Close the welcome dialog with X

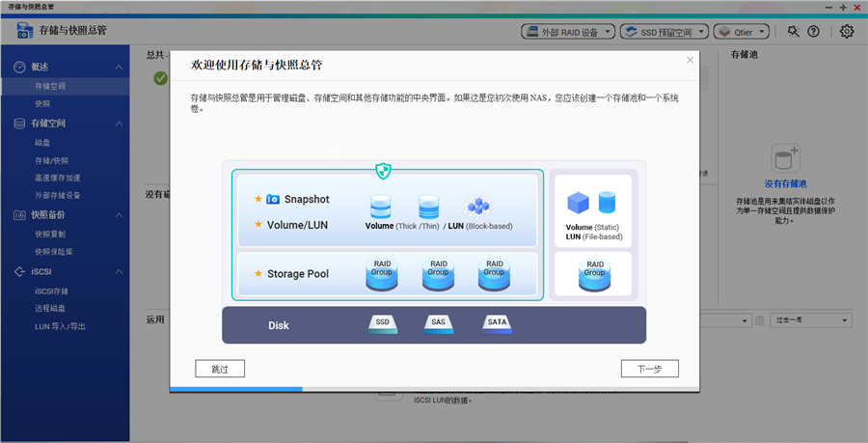pos(690,60)
